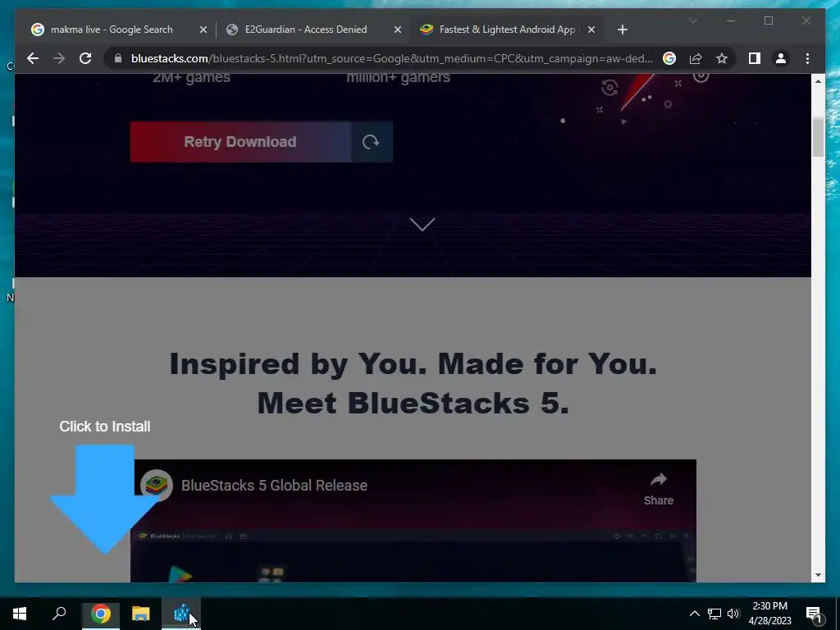Viewport: 840px width, 630px height.
Task: Go forward to the next page
Action: pyautogui.click(x=59, y=58)
